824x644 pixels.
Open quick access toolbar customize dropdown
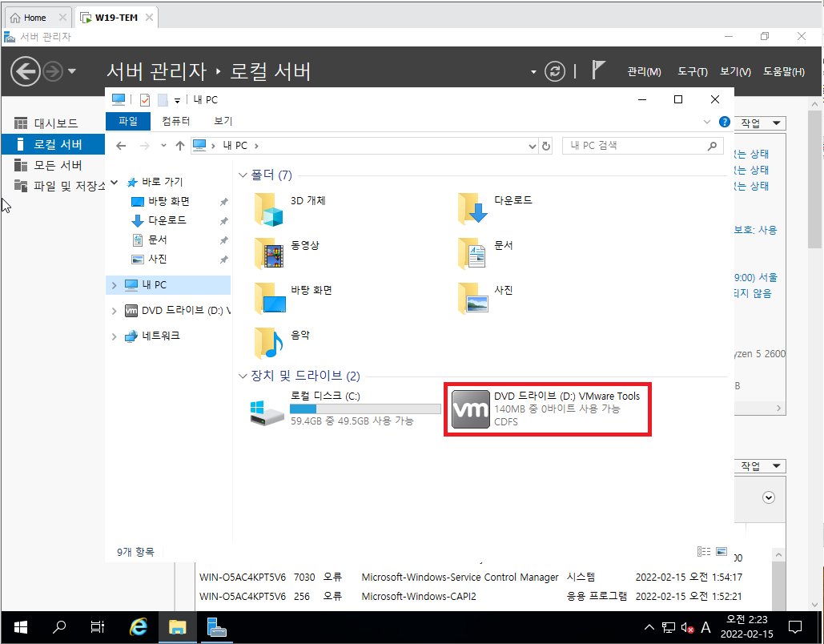[177, 100]
